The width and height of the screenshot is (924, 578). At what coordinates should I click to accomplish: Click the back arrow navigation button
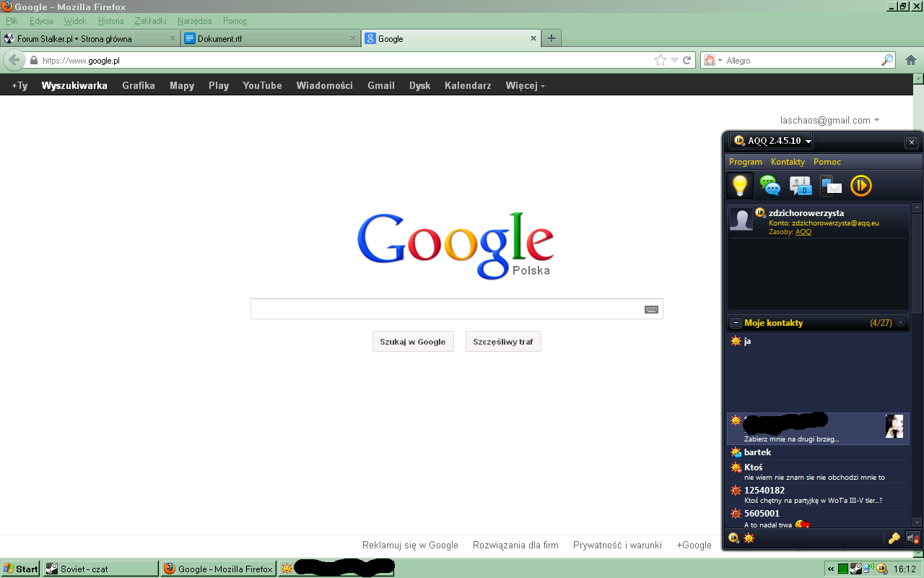14,60
